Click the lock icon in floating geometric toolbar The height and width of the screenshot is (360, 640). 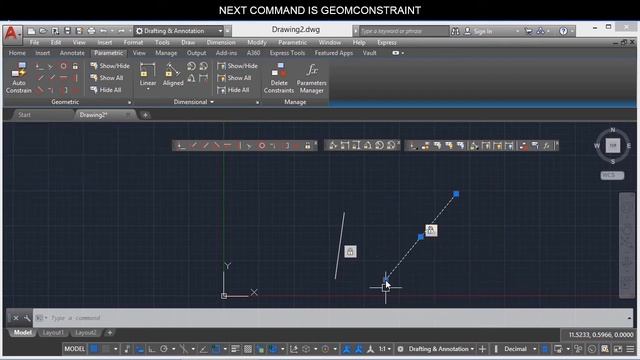308,145
